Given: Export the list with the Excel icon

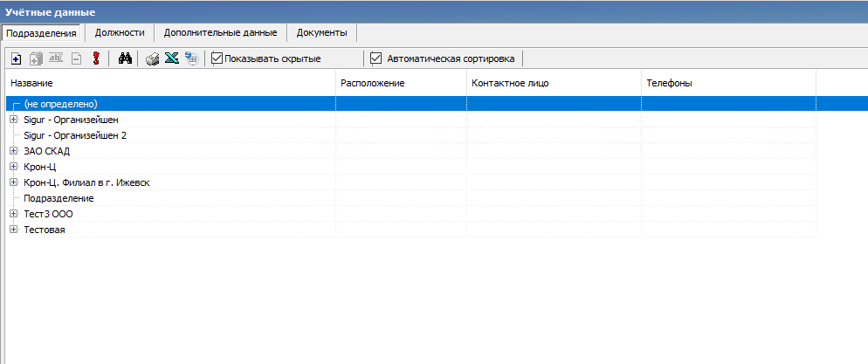Looking at the screenshot, I should 172,58.
